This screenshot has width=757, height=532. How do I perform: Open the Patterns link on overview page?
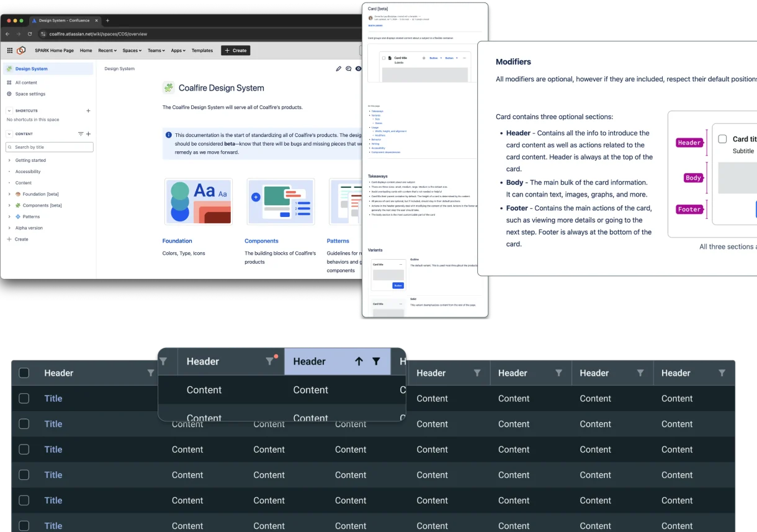338,241
